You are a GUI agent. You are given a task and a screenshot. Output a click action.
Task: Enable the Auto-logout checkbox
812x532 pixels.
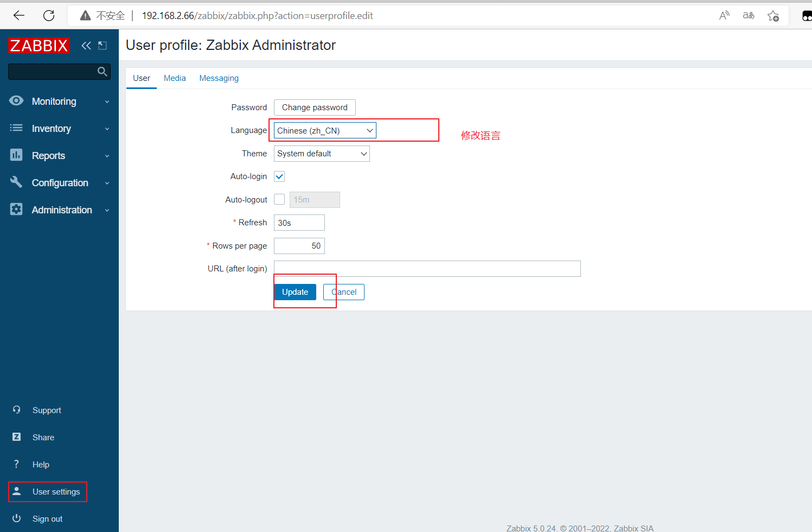pos(279,199)
